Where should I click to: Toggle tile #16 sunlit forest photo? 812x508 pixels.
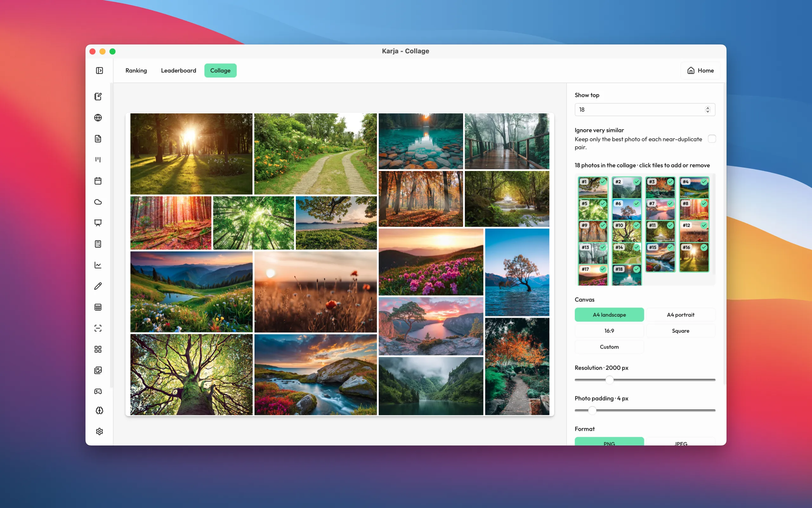[x=694, y=257]
